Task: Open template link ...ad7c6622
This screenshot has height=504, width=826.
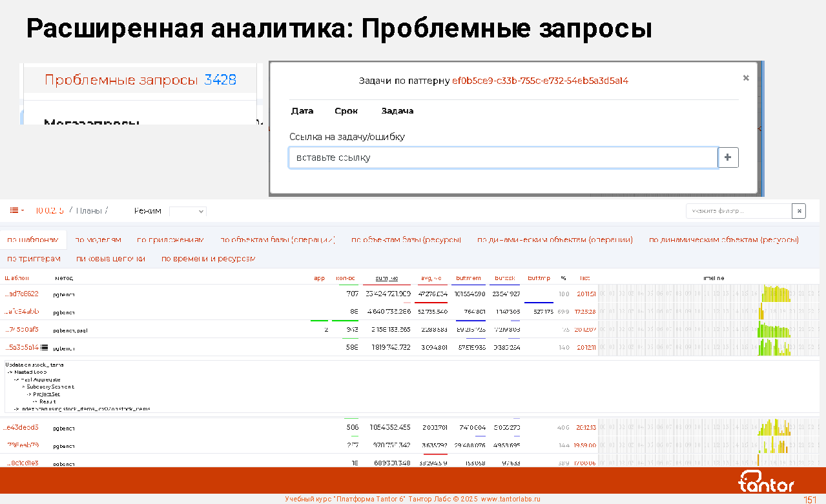Action: tap(22, 294)
